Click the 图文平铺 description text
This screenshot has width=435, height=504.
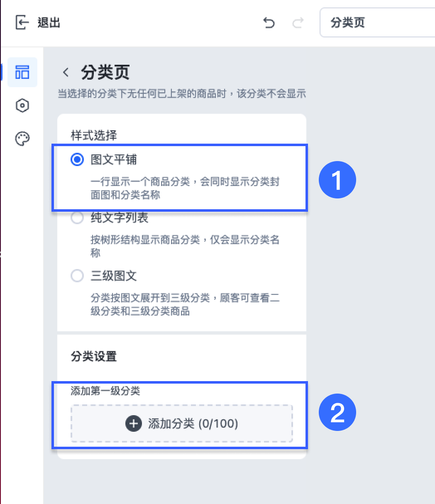(x=185, y=188)
